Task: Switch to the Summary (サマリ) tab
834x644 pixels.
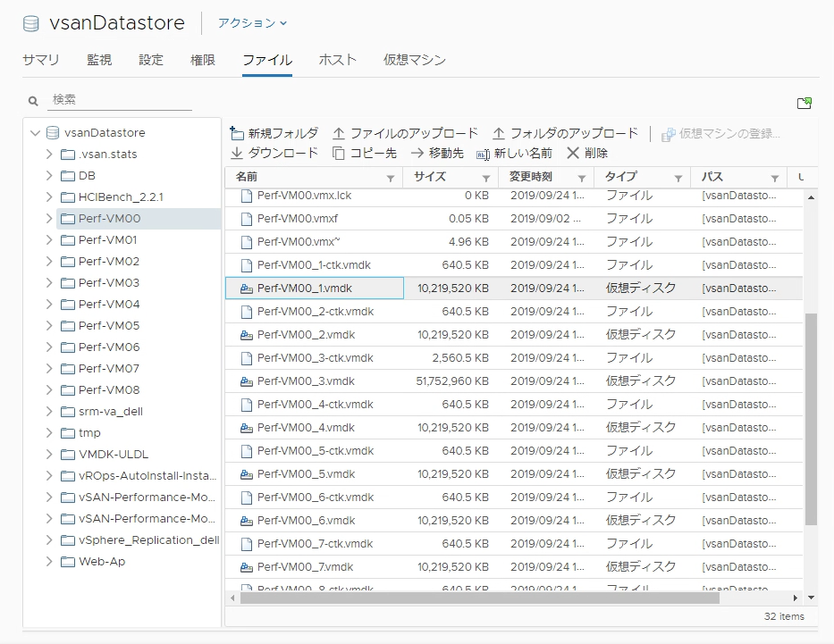Action: [41, 60]
